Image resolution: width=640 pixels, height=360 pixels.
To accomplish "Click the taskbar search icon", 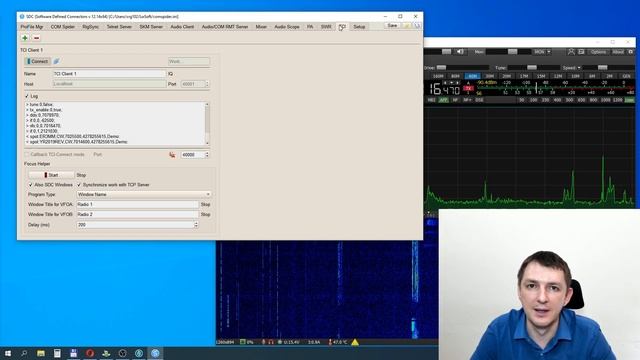I will point(24,353).
